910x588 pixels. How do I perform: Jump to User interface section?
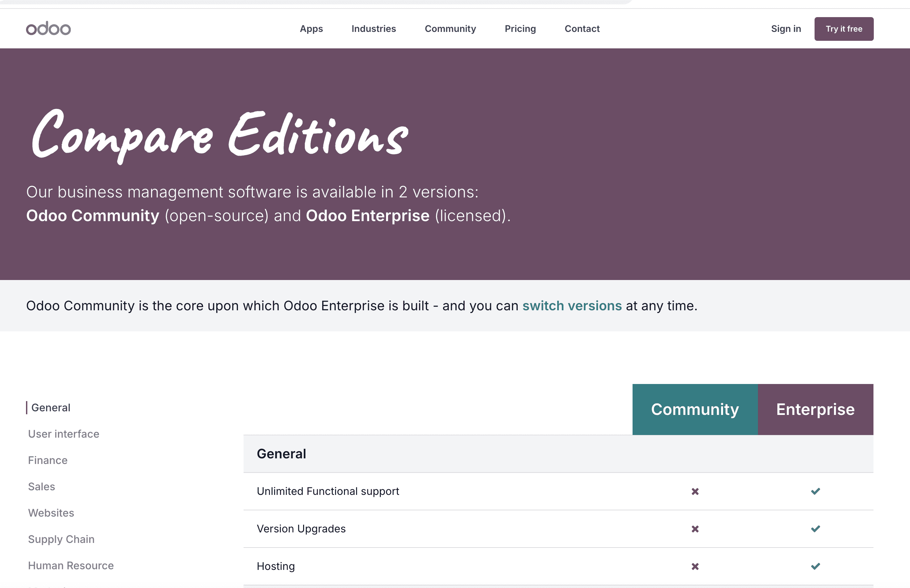click(64, 434)
